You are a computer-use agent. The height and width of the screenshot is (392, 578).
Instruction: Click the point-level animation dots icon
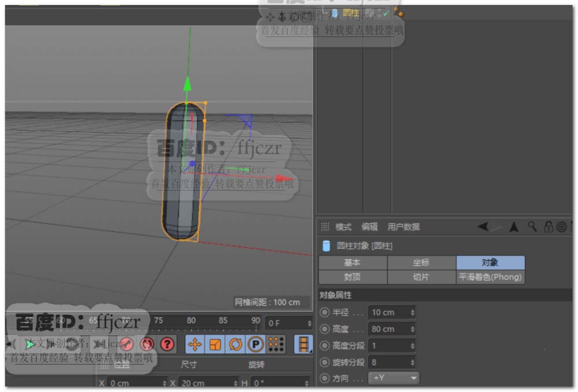coord(276,345)
